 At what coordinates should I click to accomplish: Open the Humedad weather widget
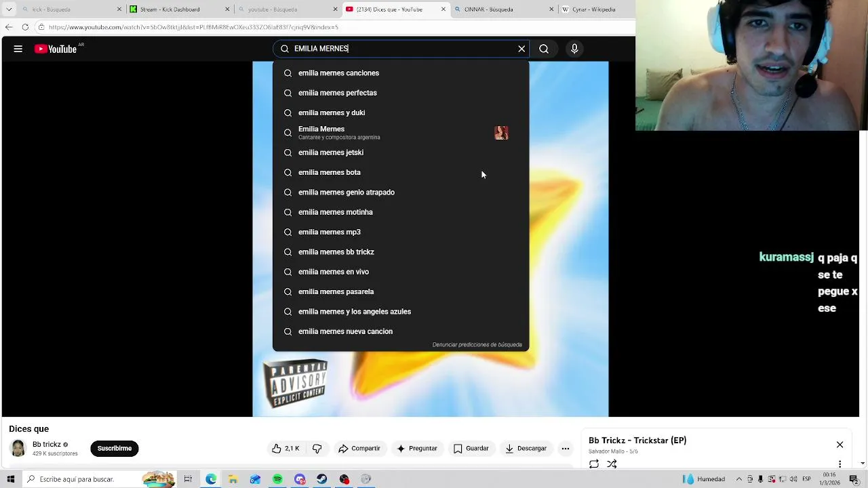(x=704, y=479)
